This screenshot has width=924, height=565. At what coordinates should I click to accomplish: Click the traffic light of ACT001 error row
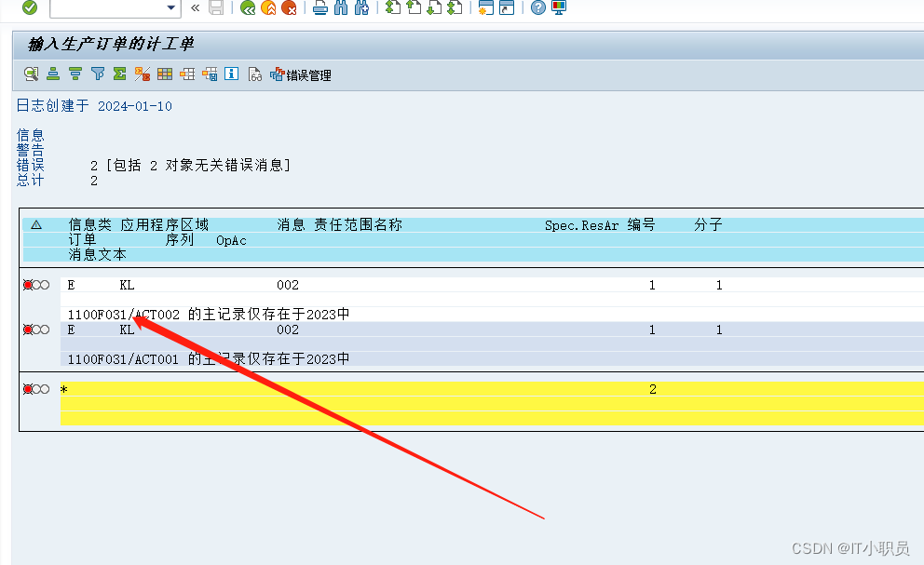coord(36,330)
